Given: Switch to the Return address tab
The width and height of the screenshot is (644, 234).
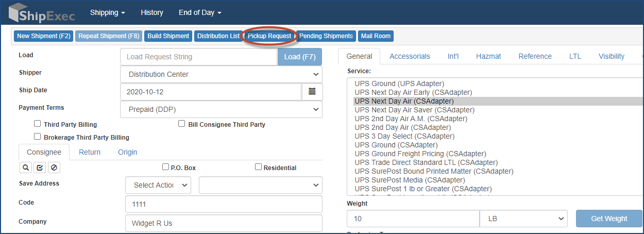Looking at the screenshot, I should (90, 152).
